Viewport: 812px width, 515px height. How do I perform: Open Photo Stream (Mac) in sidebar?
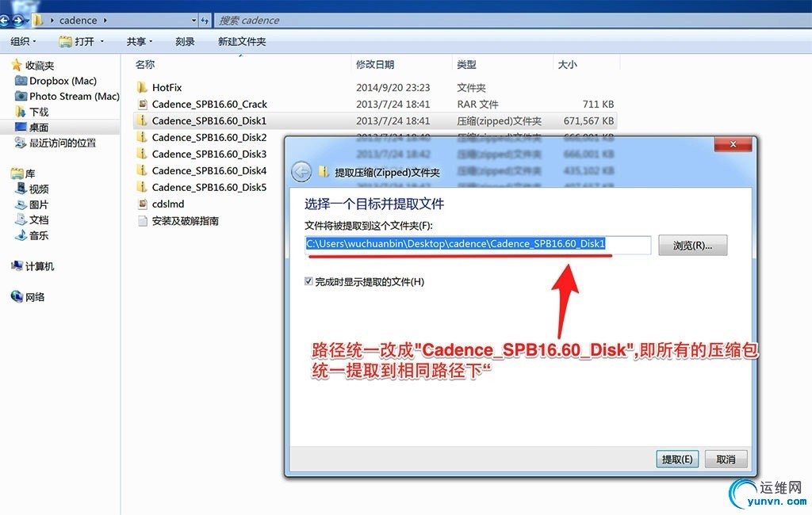point(67,97)
